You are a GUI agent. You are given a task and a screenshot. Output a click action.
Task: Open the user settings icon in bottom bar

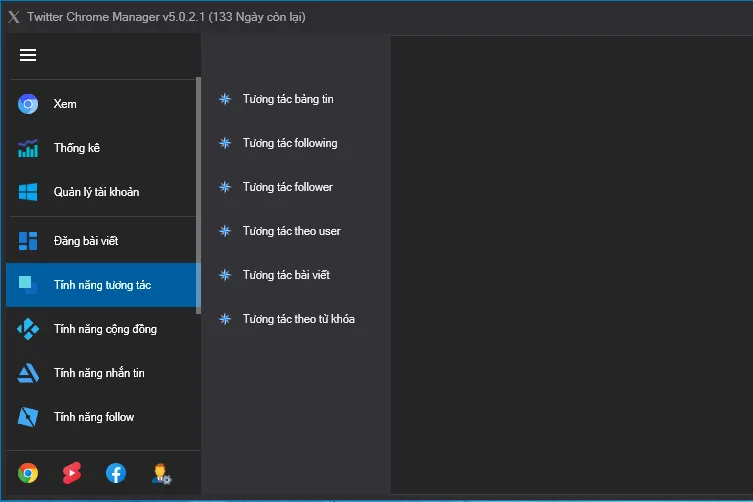(x=161, y=474)
